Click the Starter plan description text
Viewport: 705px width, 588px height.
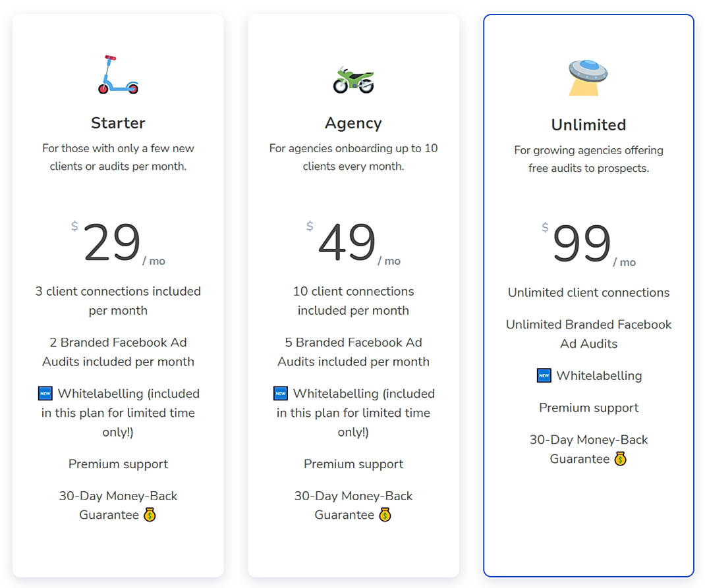[117, 157]
